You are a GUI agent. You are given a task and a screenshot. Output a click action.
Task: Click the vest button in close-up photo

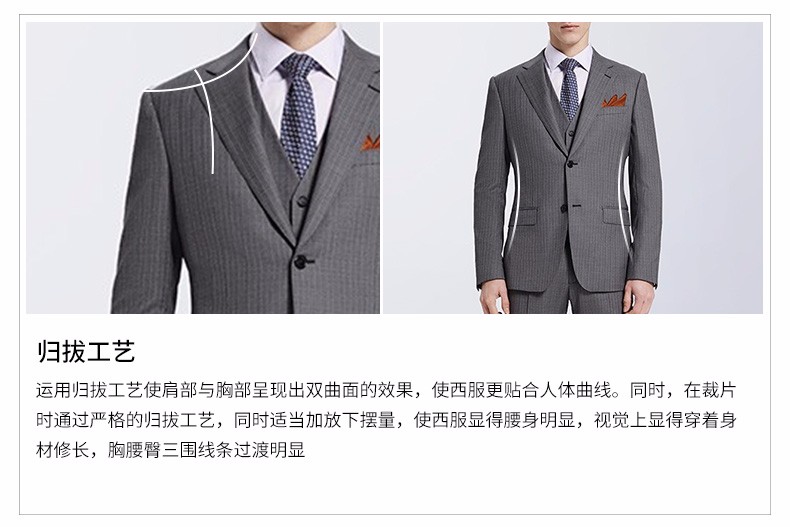point(302,201)
